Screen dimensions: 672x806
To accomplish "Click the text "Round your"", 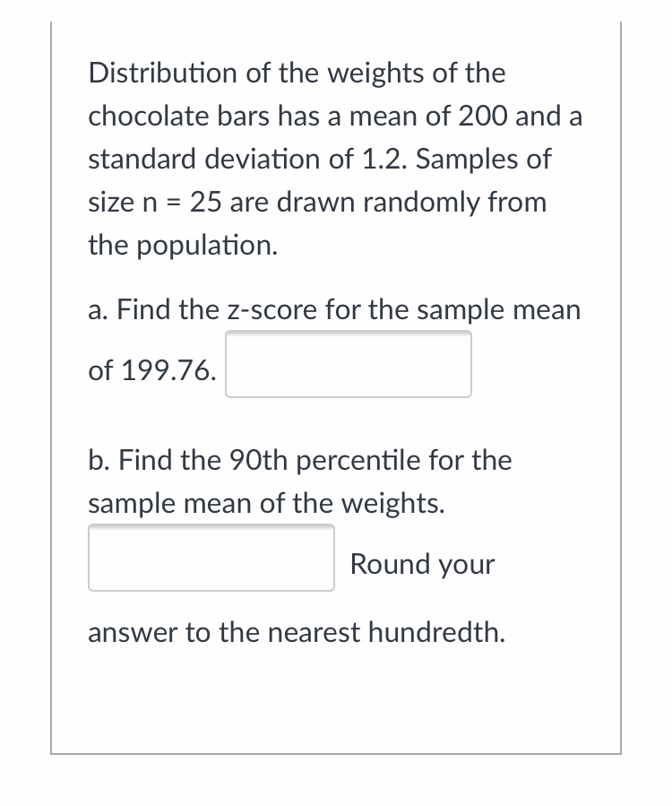I will pos(422,564).
